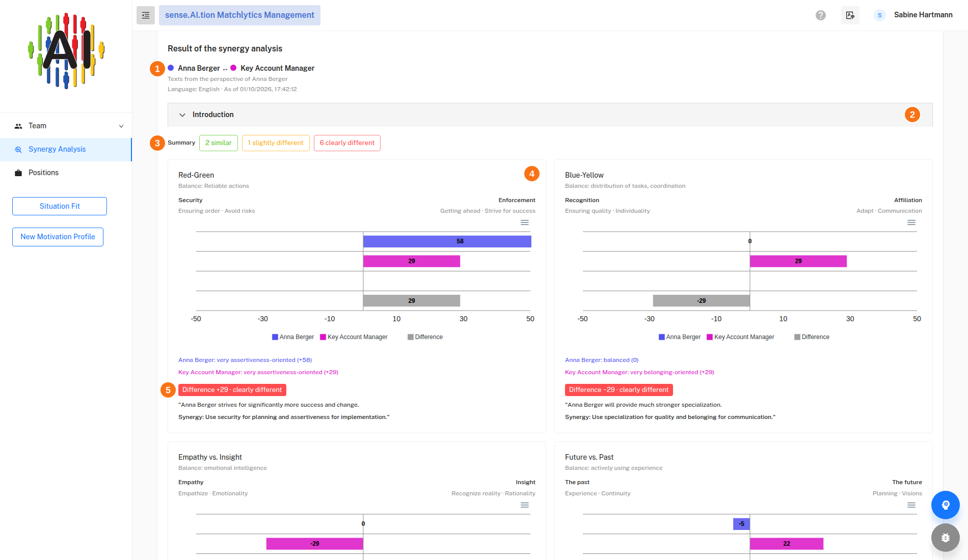Click the 6 clearly different summary tag

pyautogui.click(x=347, y=143)
